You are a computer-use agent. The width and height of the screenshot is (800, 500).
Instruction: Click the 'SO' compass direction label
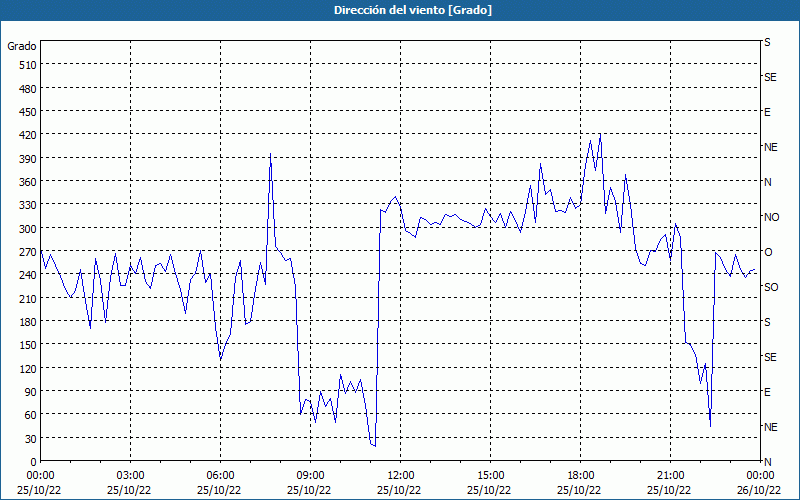771,287
